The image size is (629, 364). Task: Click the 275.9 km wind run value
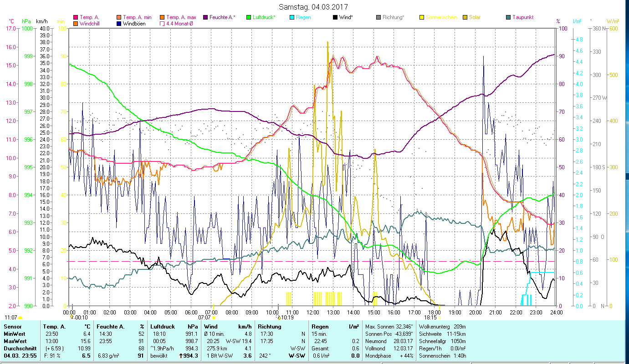pyautogui.click(x=216, y=349)
